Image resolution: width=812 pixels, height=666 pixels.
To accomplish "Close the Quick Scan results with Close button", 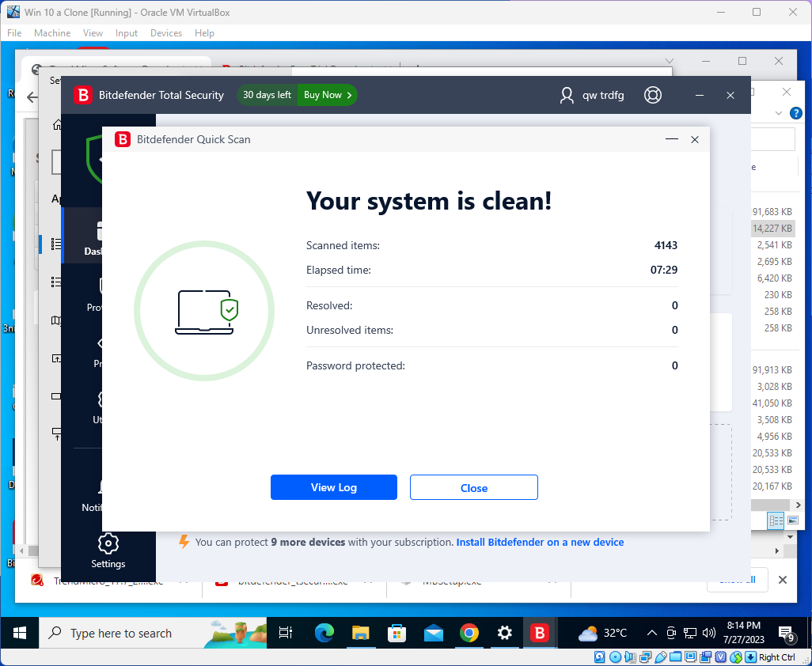I will (x=474, y=487).
